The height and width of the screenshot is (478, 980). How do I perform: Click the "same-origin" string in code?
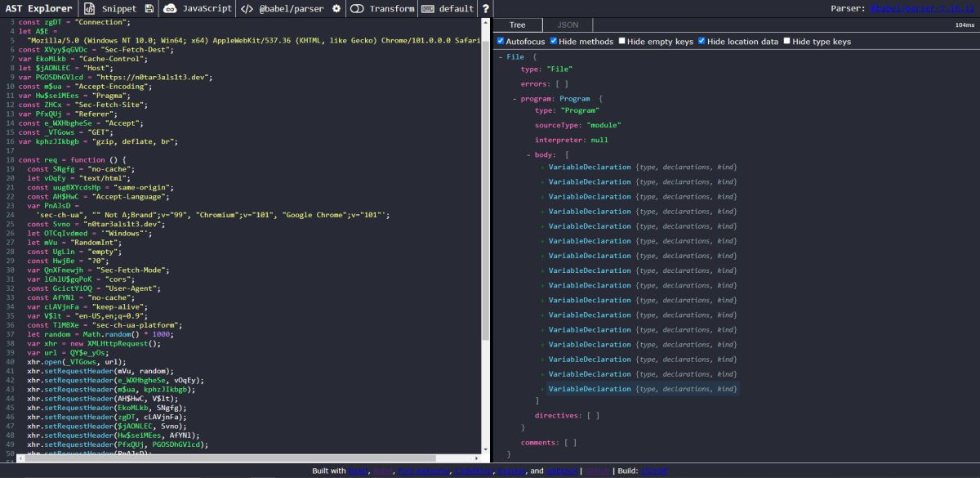pyautogui.click(x=140, y=188)
